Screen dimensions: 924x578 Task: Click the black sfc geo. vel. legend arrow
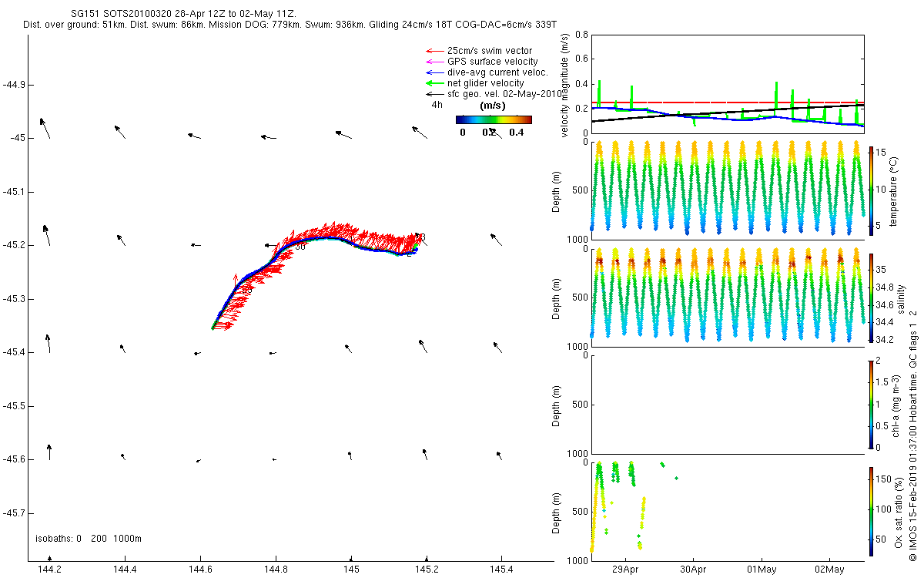click(435, 94)
